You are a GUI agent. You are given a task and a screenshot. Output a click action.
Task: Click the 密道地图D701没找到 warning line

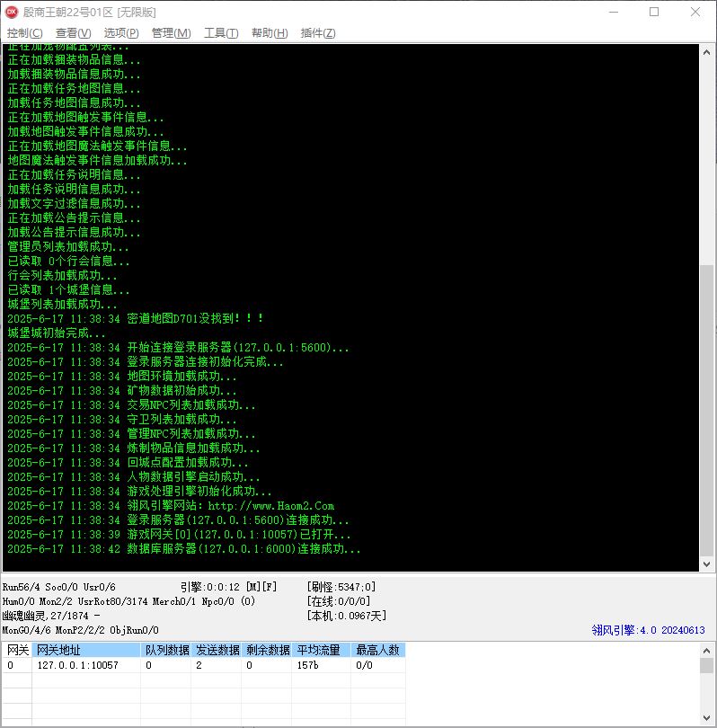pos(136,318)
